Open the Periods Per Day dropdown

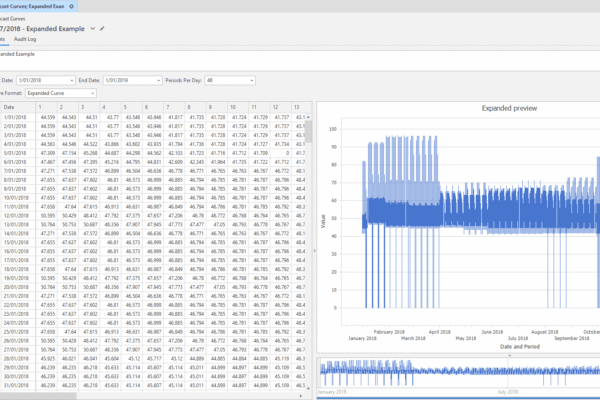[251, 80]
